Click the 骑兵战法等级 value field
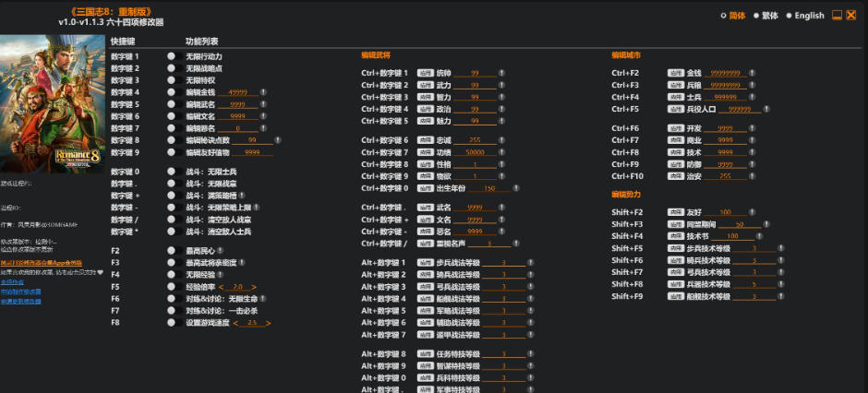Screen dimensions: 868x393 point(504,275)
